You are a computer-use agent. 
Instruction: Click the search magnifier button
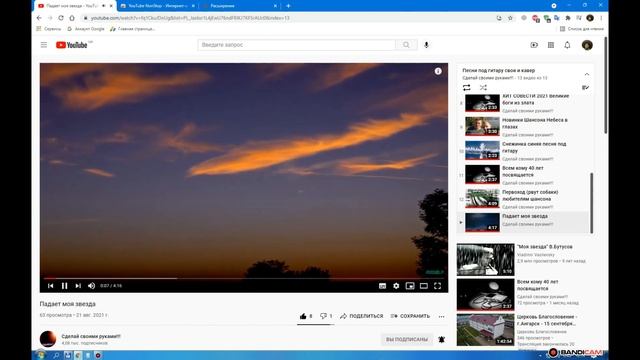[x=406, y=45]
